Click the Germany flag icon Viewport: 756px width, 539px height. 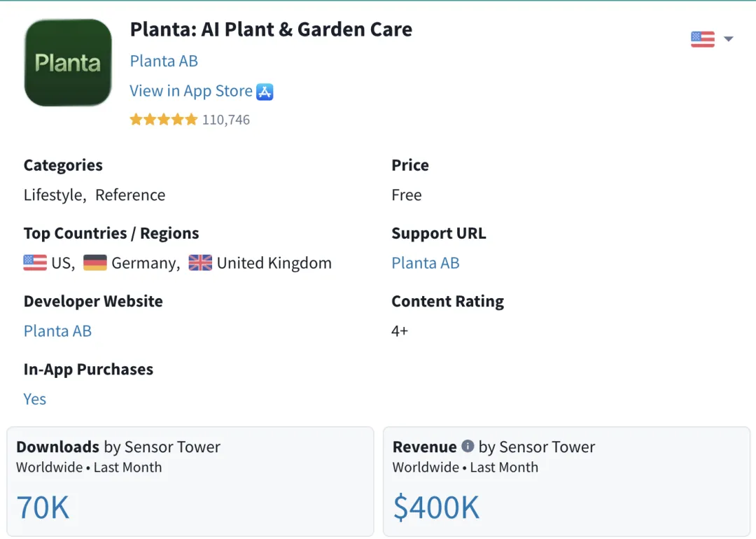tap(95, 262)
